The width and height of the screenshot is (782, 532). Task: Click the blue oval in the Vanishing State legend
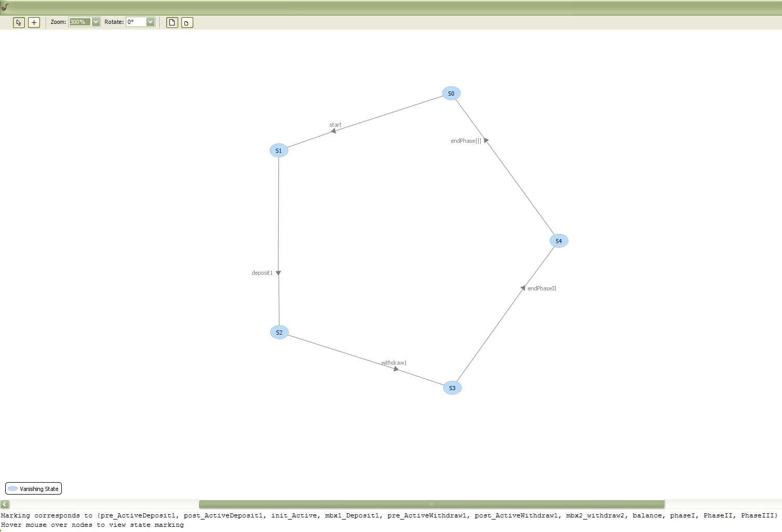[12, 488]
